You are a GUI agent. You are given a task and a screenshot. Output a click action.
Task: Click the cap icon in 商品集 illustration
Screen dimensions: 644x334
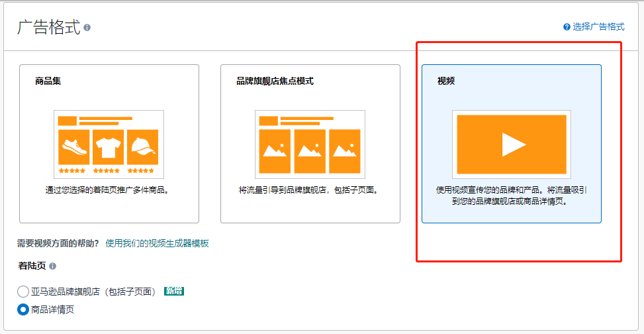(144, 146)
